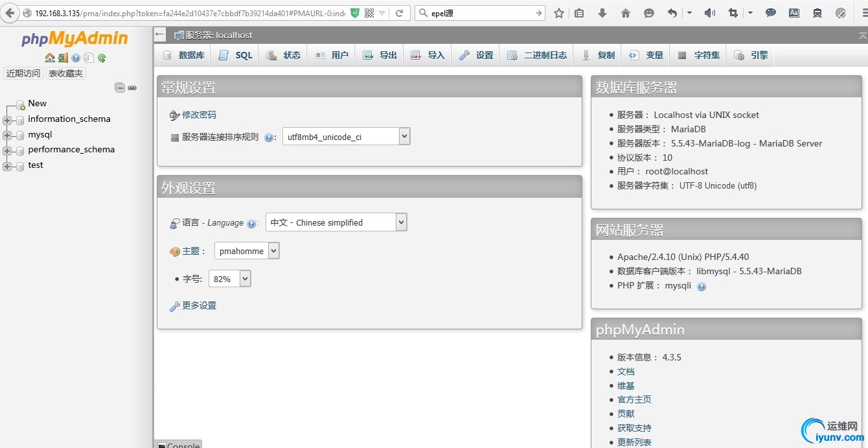This screenshot has height=448, width=868.
Task: Hide navigation panel with left arrow button
Action: point(160,35)
